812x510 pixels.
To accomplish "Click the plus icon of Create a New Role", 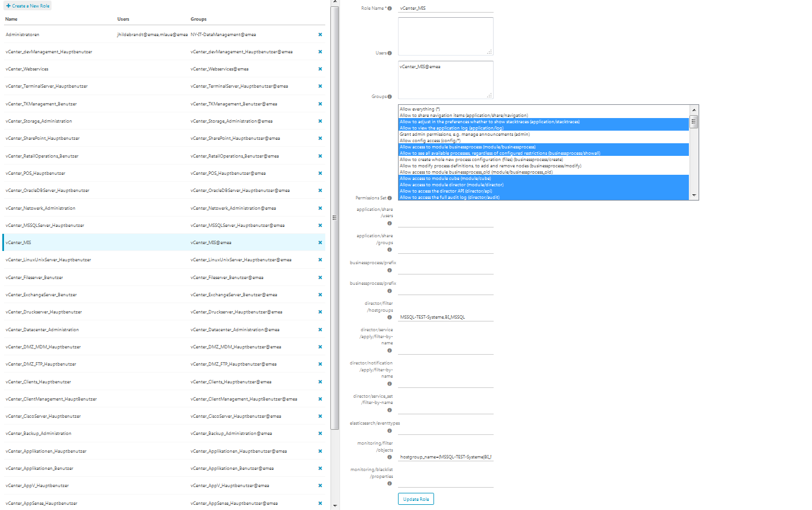I will pyautogui.click(x=9, y=6).
